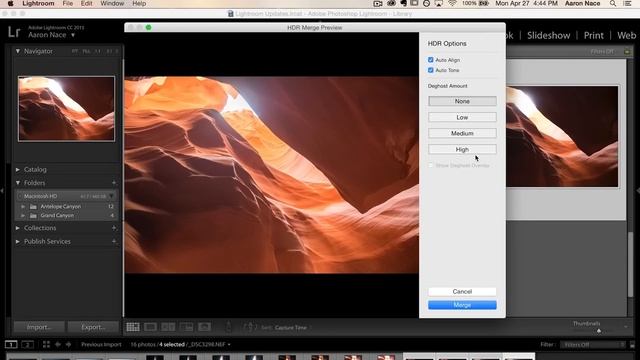Open Wi-Fi status in menu bar
This screenshot has height=360, width=640.
452,4
